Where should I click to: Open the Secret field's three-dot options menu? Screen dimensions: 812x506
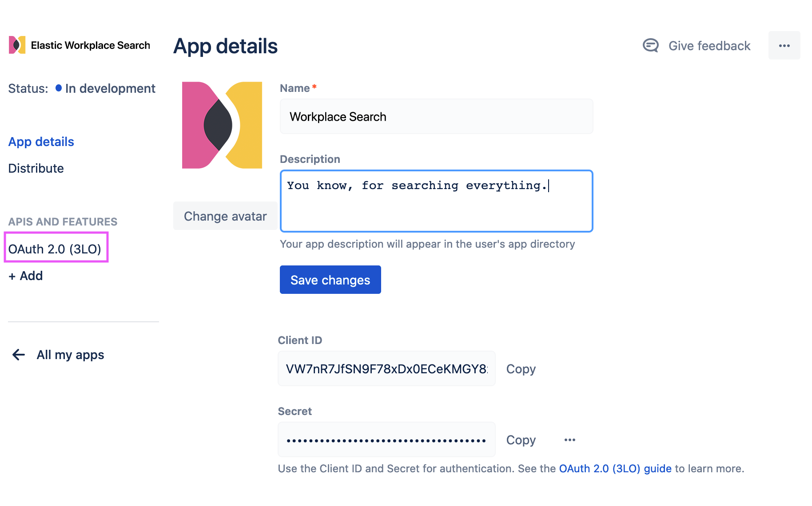tap(569, 440)
